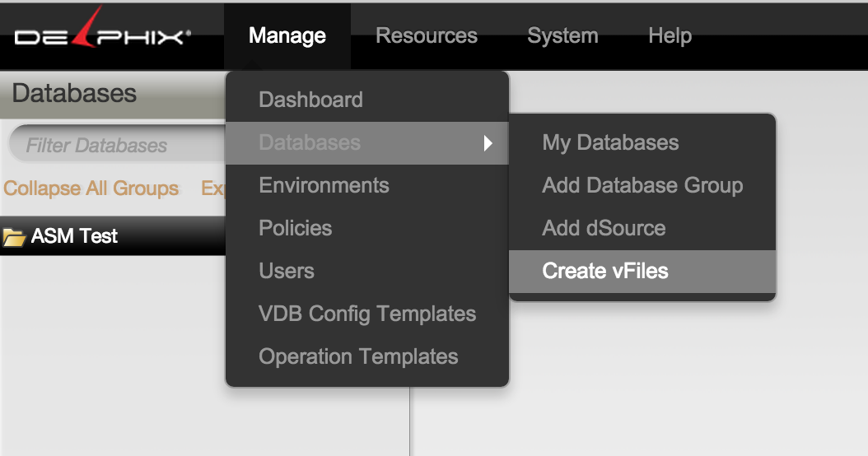Screen dimensions: 868x456
Task: Select the Create vFiles option
Action: (604, 271)
